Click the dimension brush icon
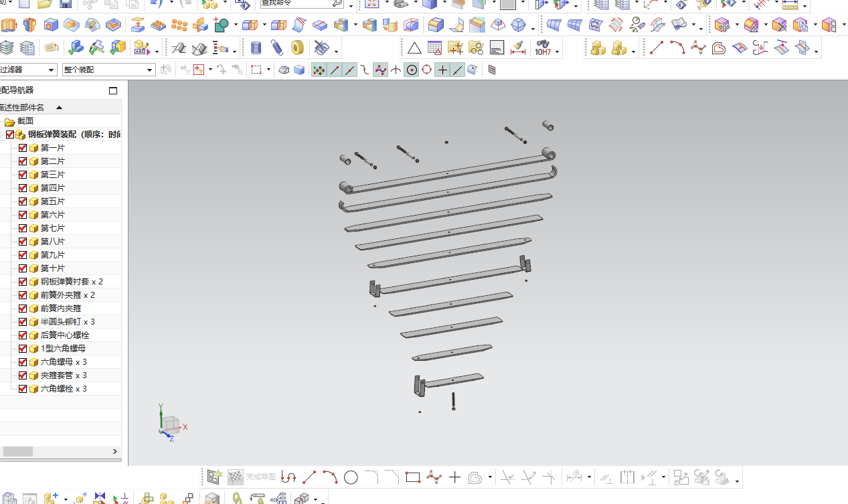This screenshot has width=848, height=504. point(517,48)
